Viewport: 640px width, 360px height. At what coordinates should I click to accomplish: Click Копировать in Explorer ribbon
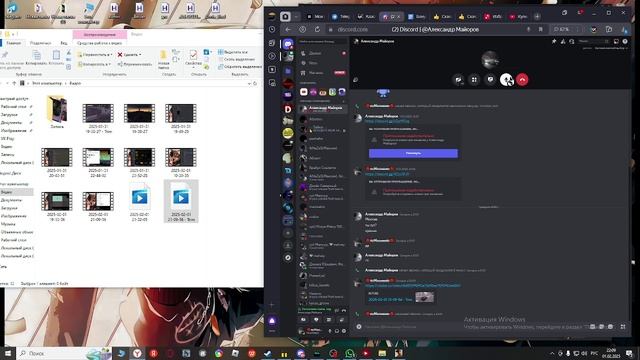pos(36,58)
